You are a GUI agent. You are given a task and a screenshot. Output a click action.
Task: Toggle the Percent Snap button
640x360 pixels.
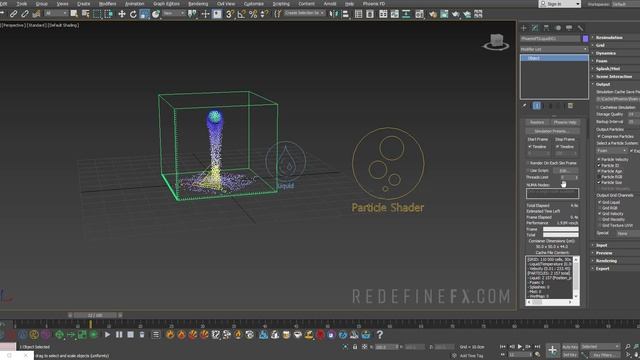tap(253, 14)
